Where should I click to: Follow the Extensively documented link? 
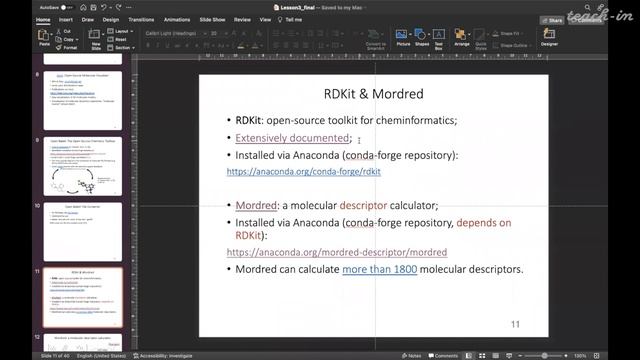tap(292, 138)
